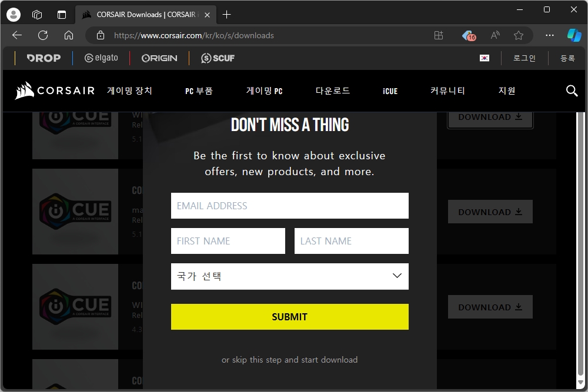The width and height of the screenshot is (588, 392).
Task: Click the topmost DOWNLOAD button
Action: tap(490, 119)
